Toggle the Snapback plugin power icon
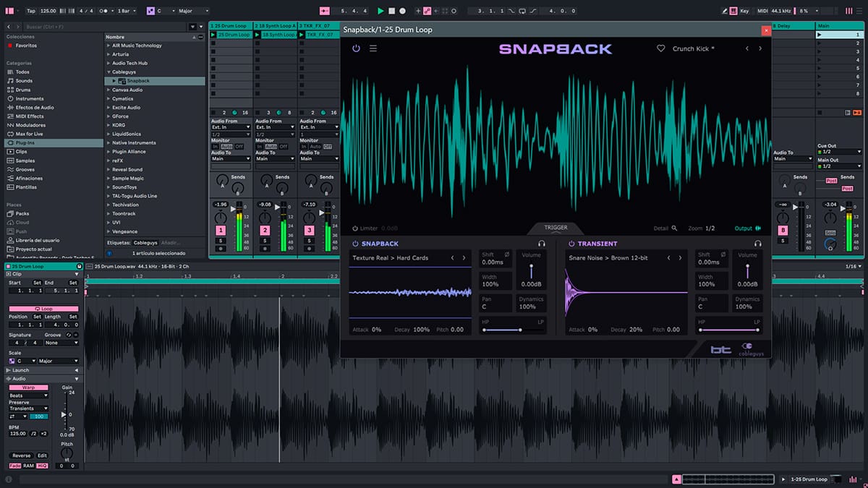This screenshot has height=488, width=868. 356,48
